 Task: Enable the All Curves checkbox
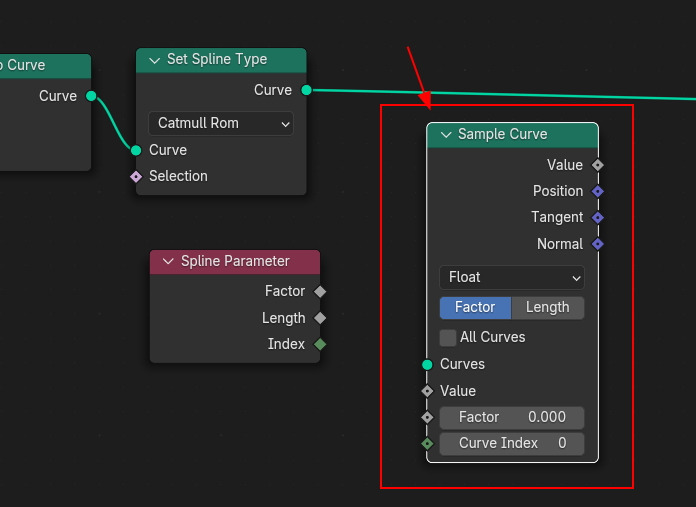pyautogui.click(x=448, y=337)
